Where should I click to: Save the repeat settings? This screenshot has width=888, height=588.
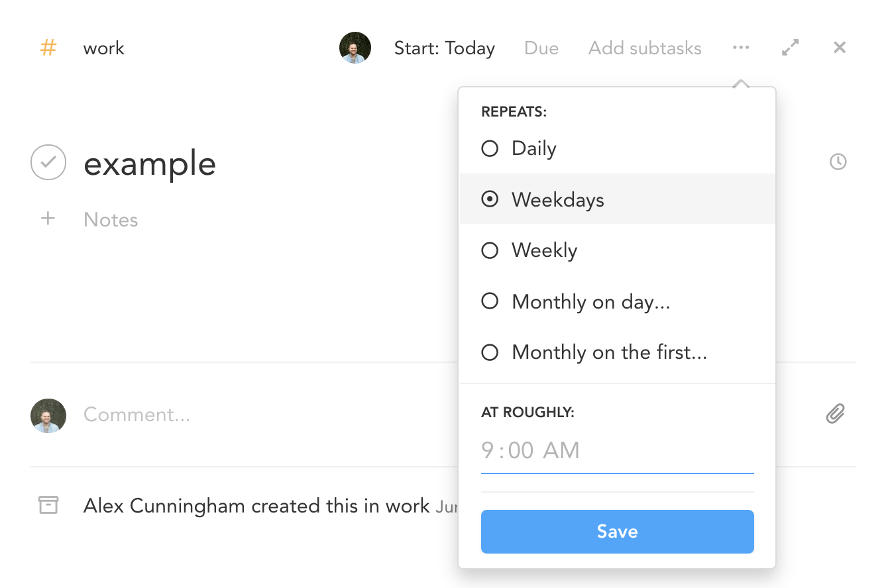617,532
